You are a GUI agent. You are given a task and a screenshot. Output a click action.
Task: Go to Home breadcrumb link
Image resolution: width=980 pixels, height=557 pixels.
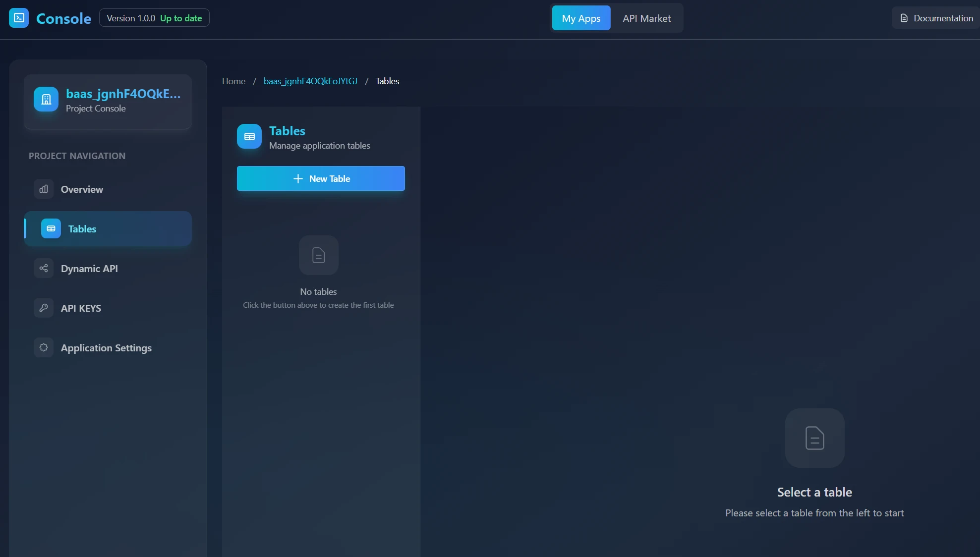[233, 81]
